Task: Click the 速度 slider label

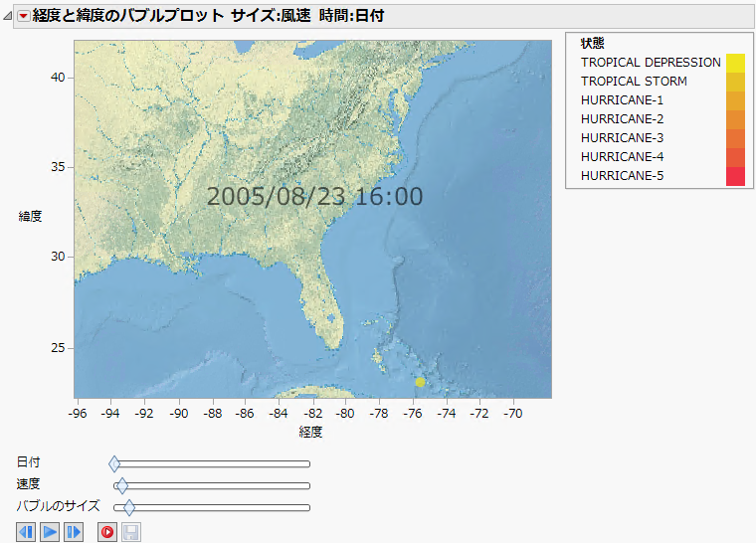Action: pos(29,484)
